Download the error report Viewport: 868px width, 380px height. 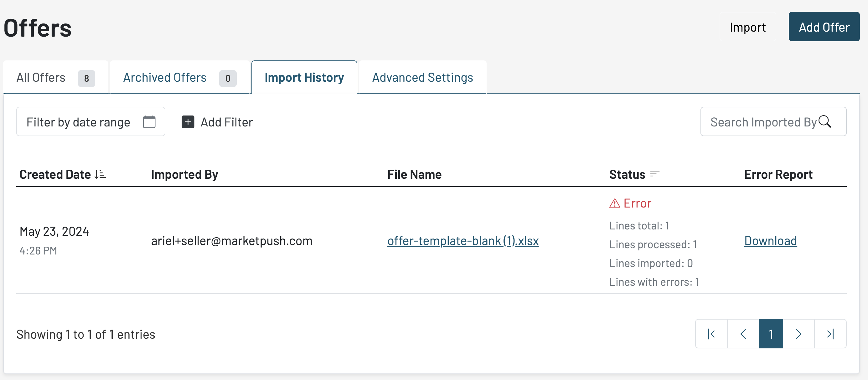tap(770, 241)
